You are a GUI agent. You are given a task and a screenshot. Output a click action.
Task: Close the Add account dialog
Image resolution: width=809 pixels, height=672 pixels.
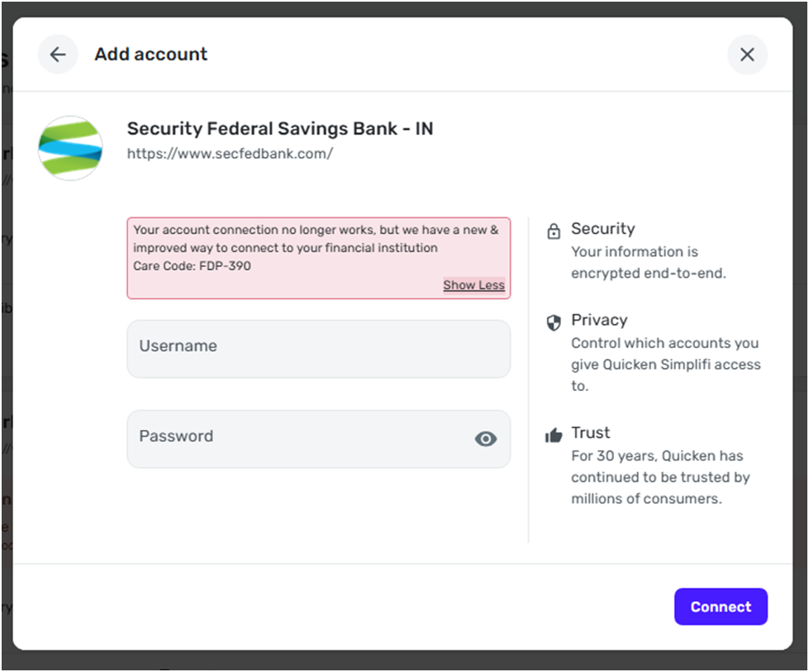point(747,55)
